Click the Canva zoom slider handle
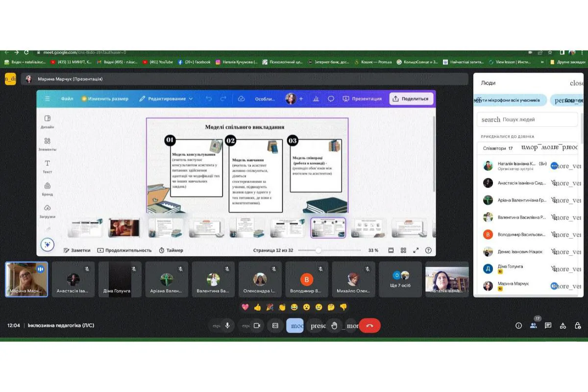Image resolution: width=588 pixels, height=392 pixels. pos(318,250)
